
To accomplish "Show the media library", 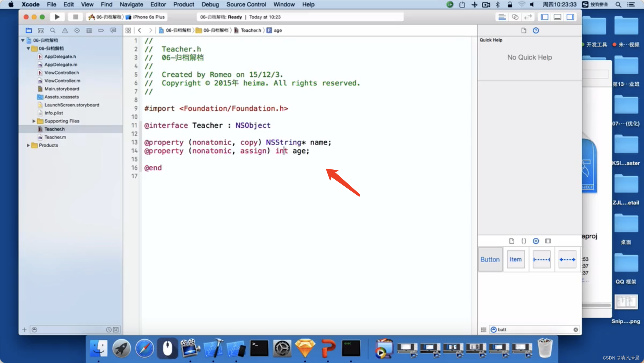I will (548, 241).
